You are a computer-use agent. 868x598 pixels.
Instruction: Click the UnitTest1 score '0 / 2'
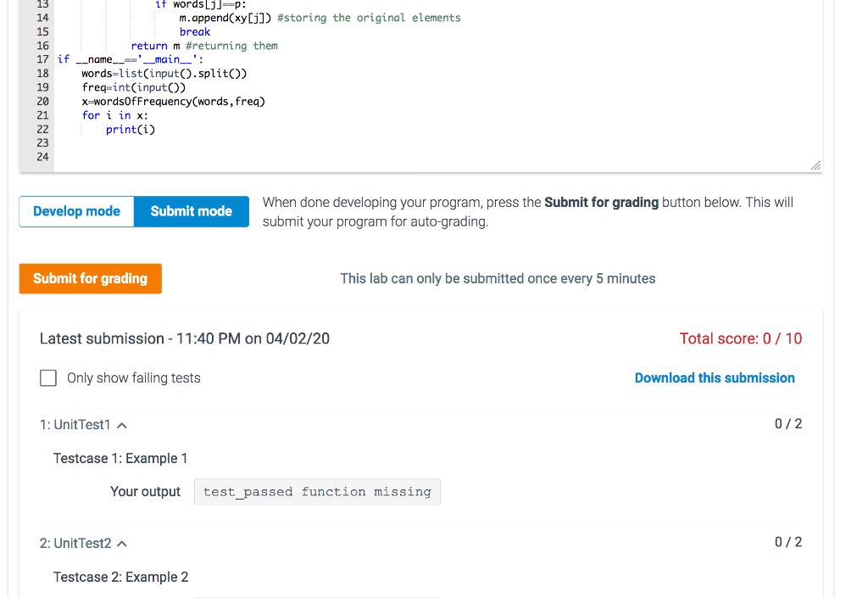point(788,424)
